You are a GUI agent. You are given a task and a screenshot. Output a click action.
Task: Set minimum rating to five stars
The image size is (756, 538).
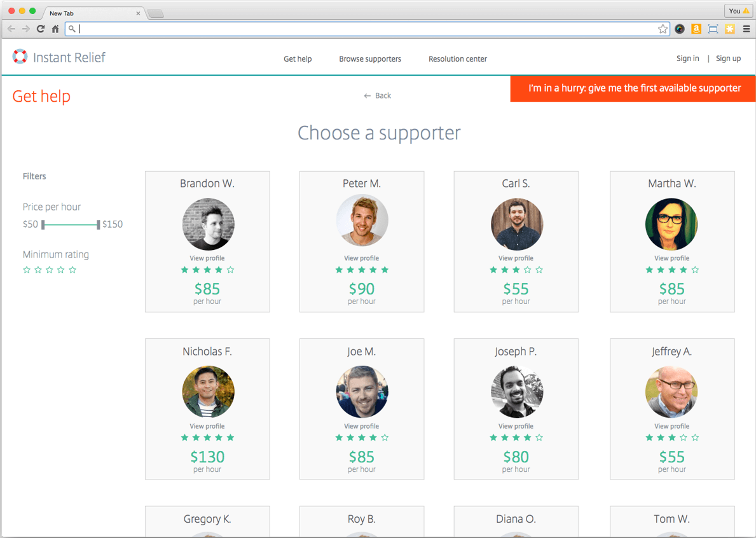point(72,270)
